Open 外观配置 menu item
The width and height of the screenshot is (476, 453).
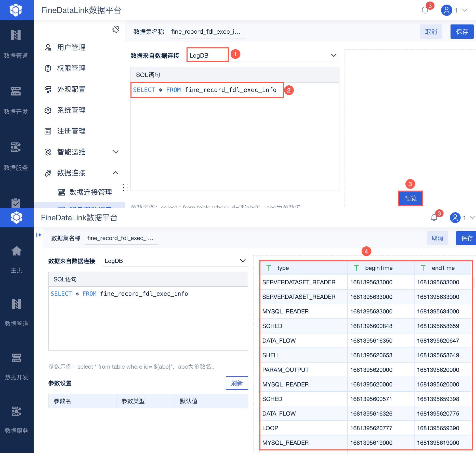(71, 89)
